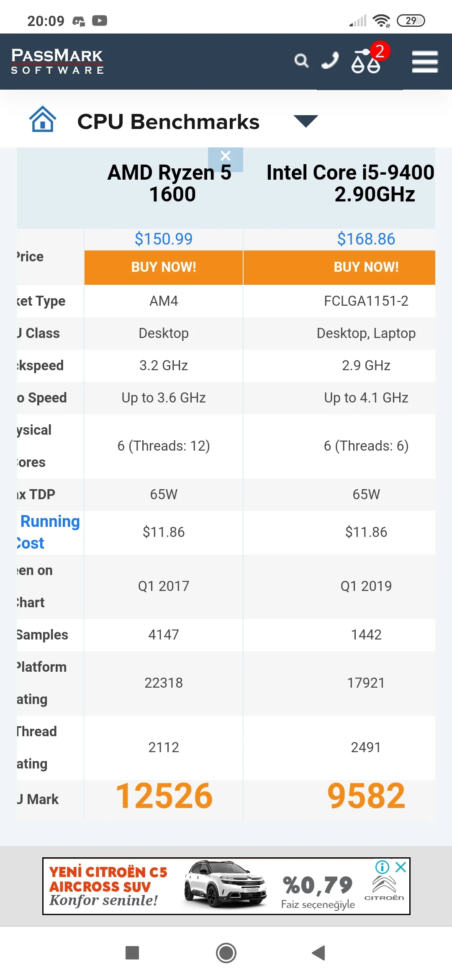
Task: Open the search magnifier icon
Action: tap(301, 61)
